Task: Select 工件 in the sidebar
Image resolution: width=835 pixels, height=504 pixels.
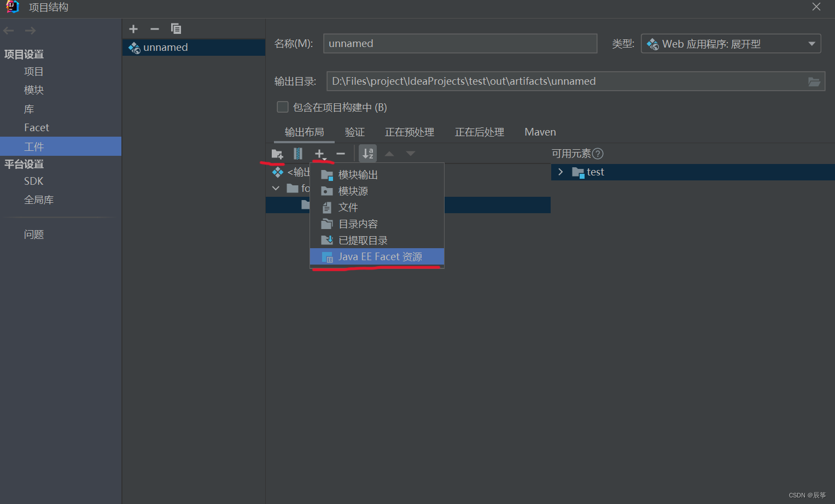Action: coord(61,146)
